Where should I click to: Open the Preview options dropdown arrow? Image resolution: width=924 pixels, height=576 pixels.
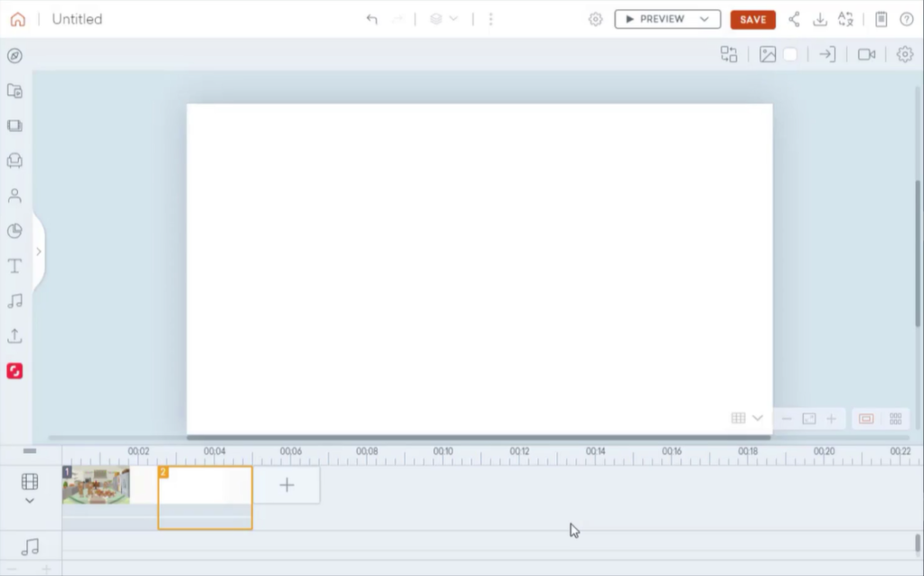704,19
